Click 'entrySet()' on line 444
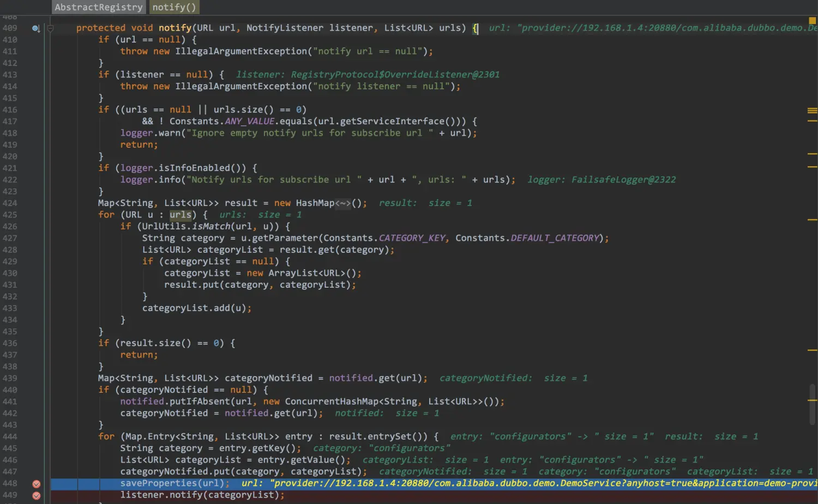The width and height of the screenshot is (818, 504). (398, 436)
